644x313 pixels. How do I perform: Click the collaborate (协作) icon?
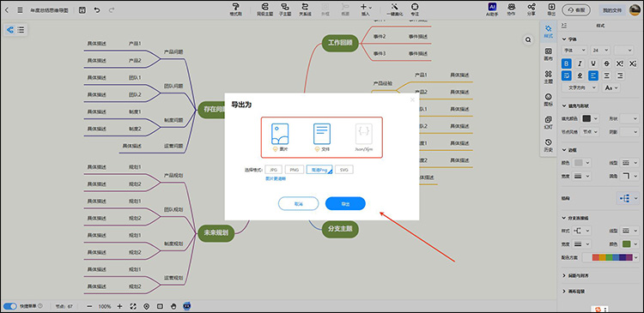pos(512,9)
